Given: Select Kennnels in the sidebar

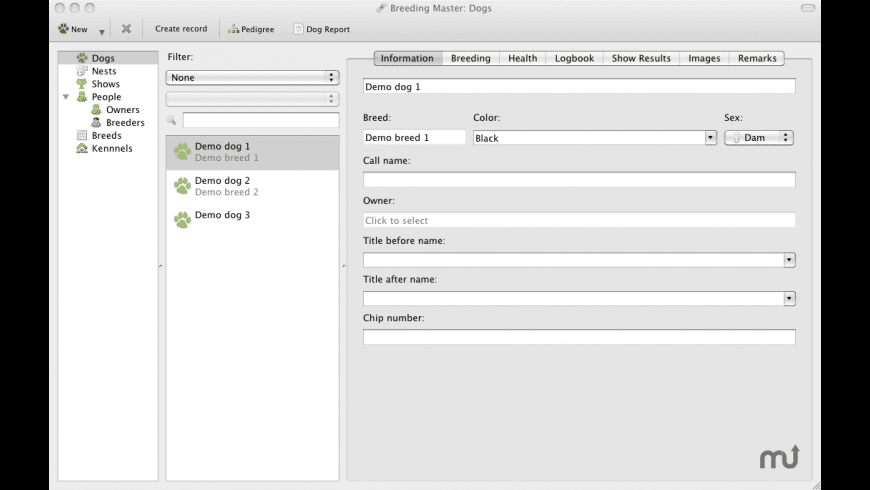Looking at the screenshot, I should pyautogui.click(x=112, y=148).
